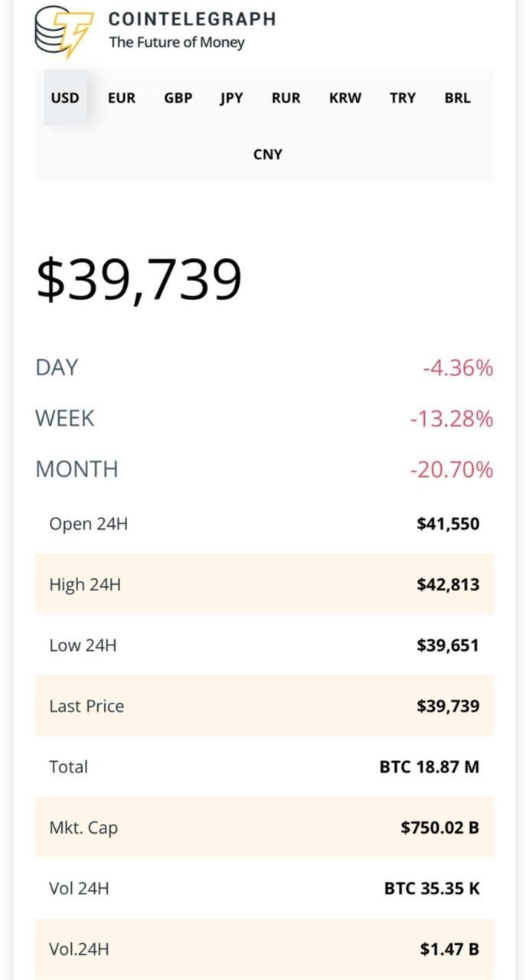Click the Cointelegraph coin logo icon
This screenshot has width=529, height=980.
(x=64, y=32)
